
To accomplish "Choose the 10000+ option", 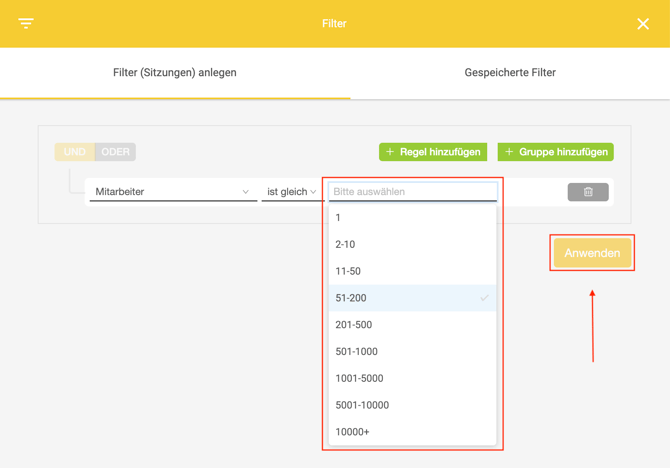I will coord(412,432).
